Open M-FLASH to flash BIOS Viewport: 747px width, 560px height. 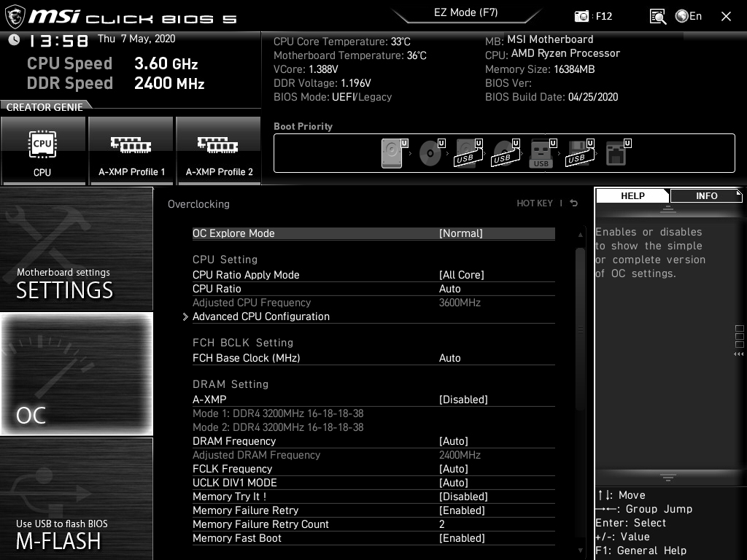[77, 499]
